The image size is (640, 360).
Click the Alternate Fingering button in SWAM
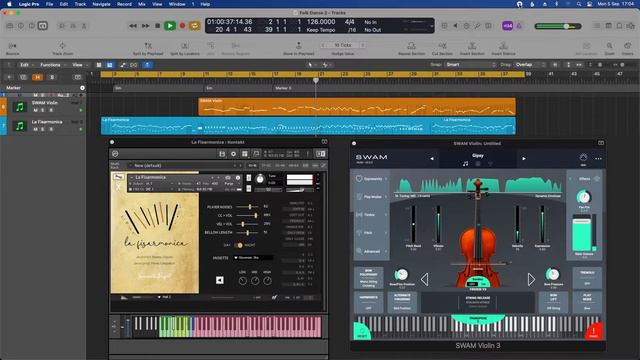pos(402,302)
